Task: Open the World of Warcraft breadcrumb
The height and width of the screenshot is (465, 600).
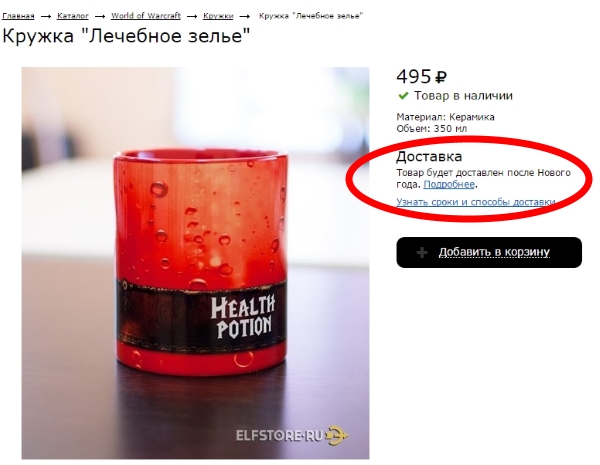Action: click(146, 16)
